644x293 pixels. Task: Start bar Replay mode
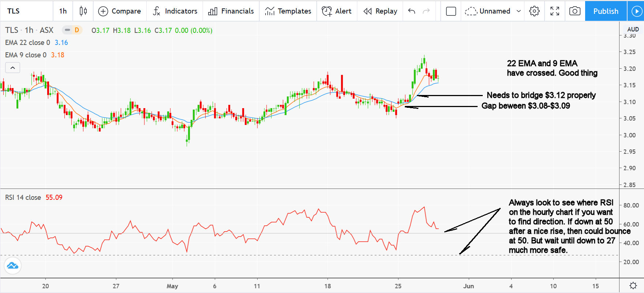(380, 11)
